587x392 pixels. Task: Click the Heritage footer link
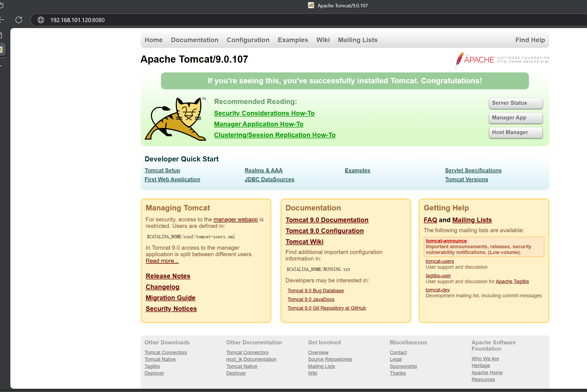coord(481,366)
